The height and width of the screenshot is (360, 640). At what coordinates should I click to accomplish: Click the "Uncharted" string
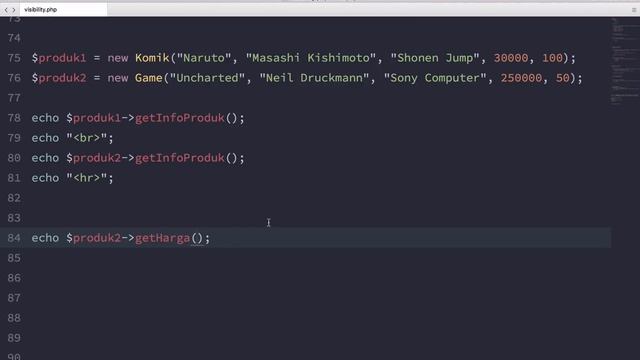click(207, 78)
